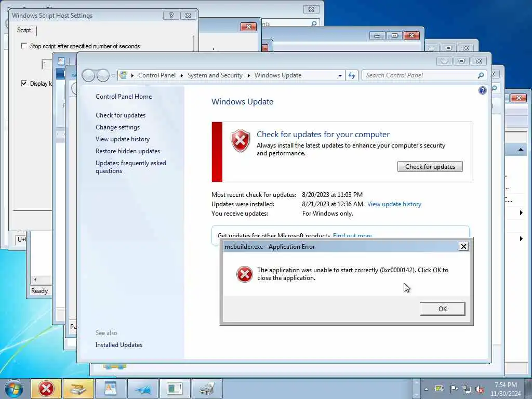Select Check for updates in the sidebar

[x=121, y=115]
